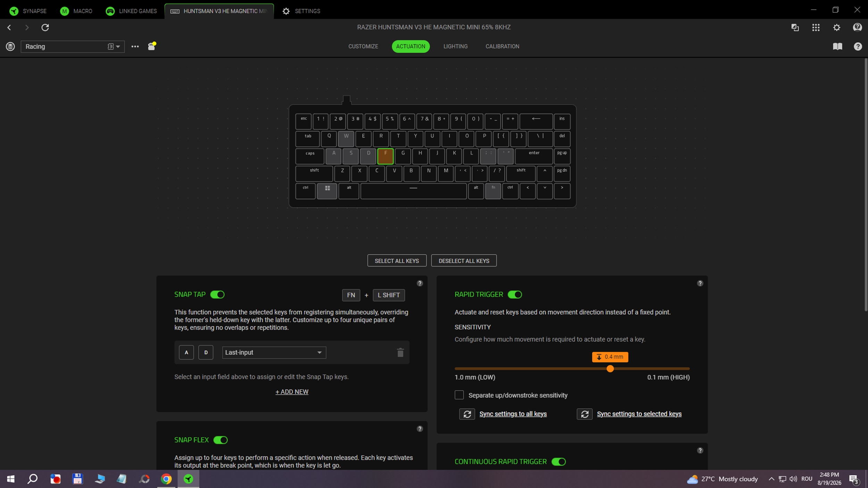Image resolution: width=868 pixels, height=488 pixels.
Task: Click Deselect All Keys button
Action: pos(464,261)
